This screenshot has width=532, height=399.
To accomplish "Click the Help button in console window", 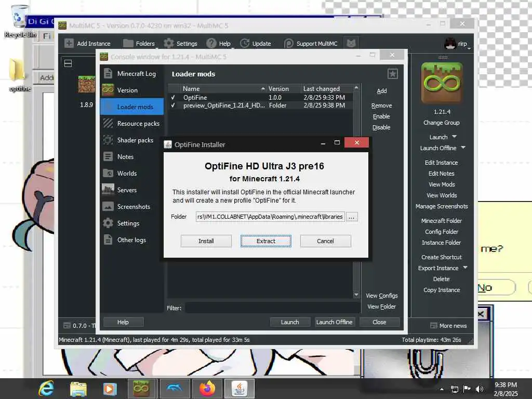I will click(123, 322).
